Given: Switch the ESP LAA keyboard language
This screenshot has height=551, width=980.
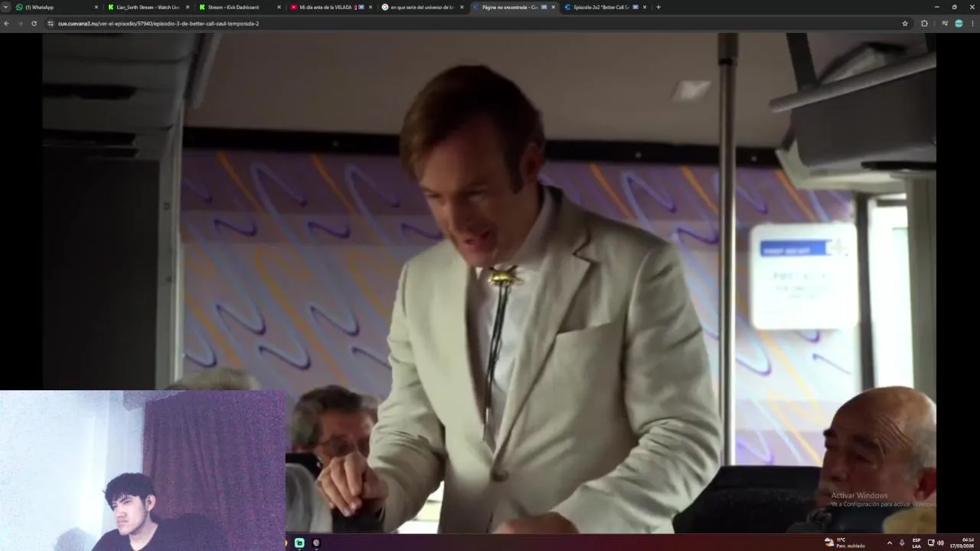Looking at the screenshot, I should (x=916, y=543).
